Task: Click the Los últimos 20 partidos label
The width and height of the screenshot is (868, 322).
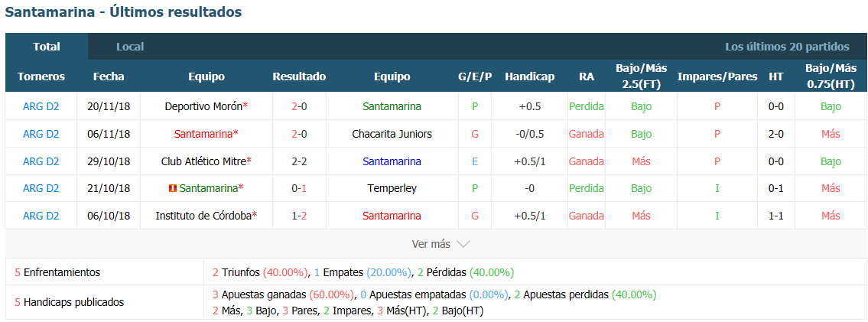Action: (x=787, y=47)
